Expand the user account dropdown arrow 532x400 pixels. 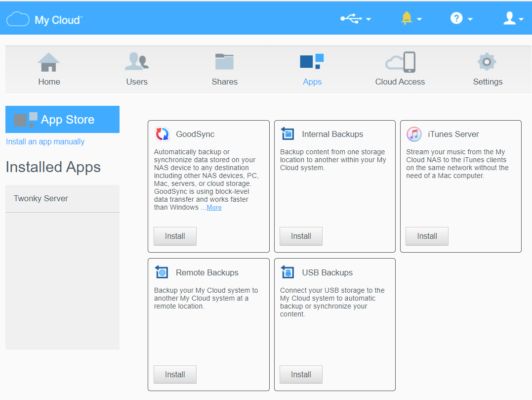coord(521,19)
